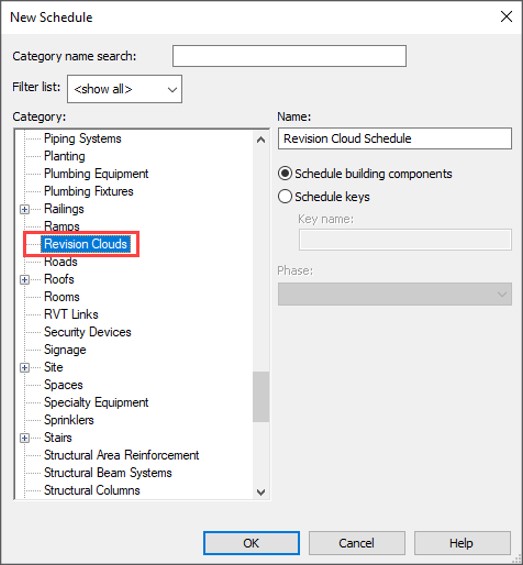
Task: Click OK to create the schedule
Action: (x=251, y=543)
